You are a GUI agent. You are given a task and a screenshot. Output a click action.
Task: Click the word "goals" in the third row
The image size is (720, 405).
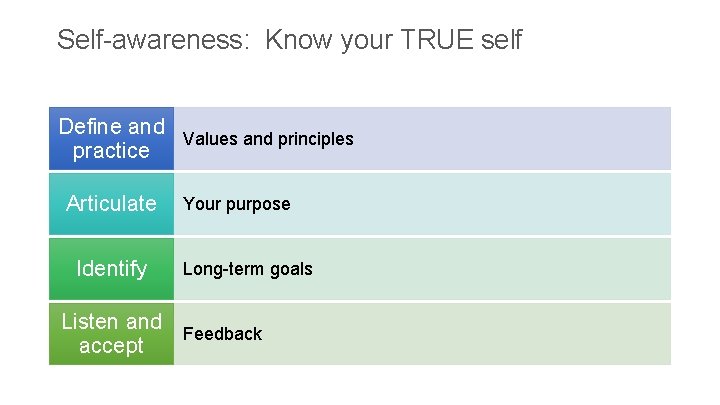point(291,269)
